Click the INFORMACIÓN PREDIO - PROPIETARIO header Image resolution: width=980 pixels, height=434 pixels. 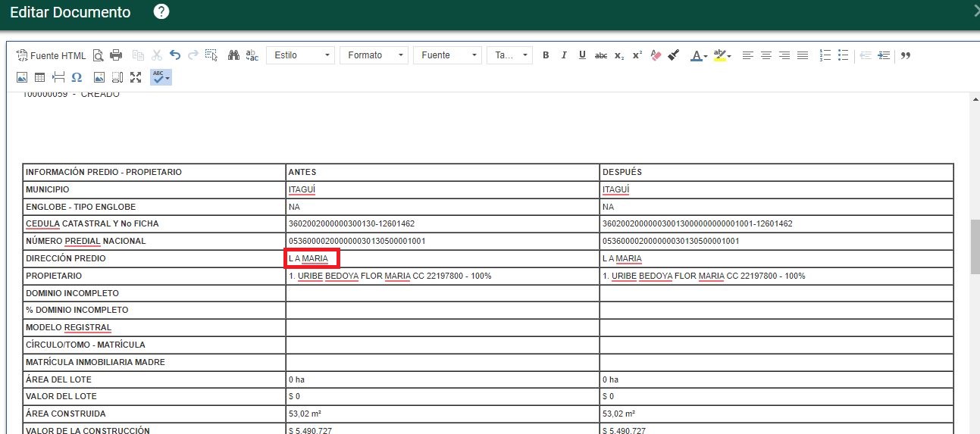coord(104,172)
